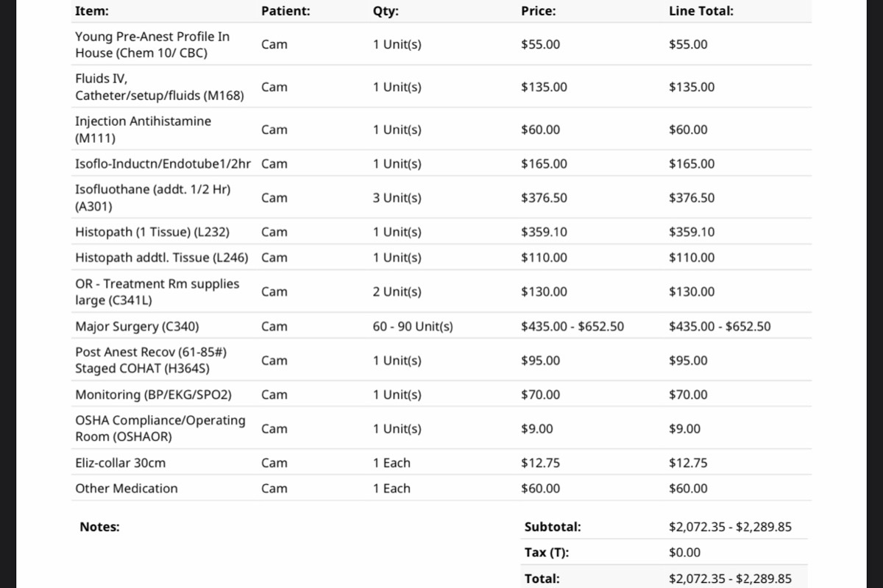
Task: Click the Item column header
Action: 92,11
